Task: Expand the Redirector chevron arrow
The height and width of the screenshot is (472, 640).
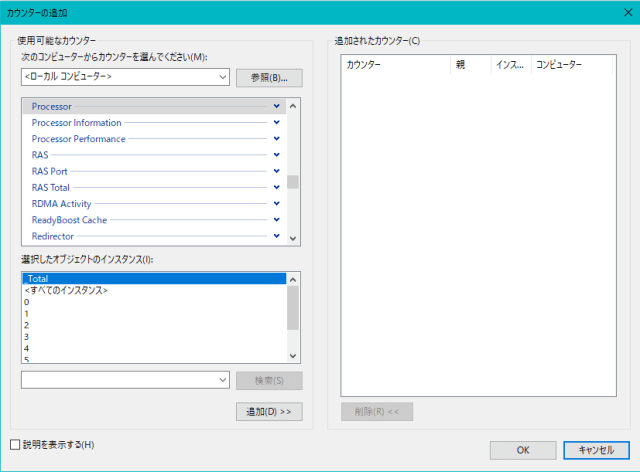Action: pyautogui.click(x=276, y=236)
